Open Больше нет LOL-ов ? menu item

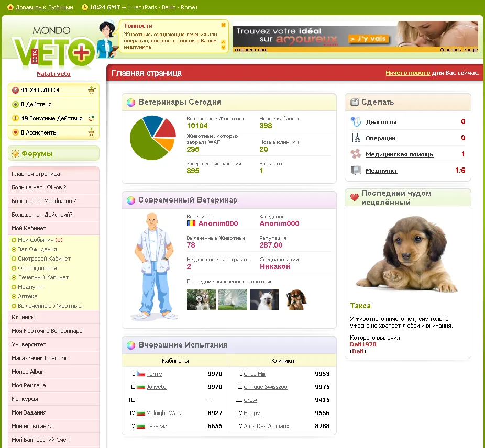pyautogui.click(x=53, y=187)
